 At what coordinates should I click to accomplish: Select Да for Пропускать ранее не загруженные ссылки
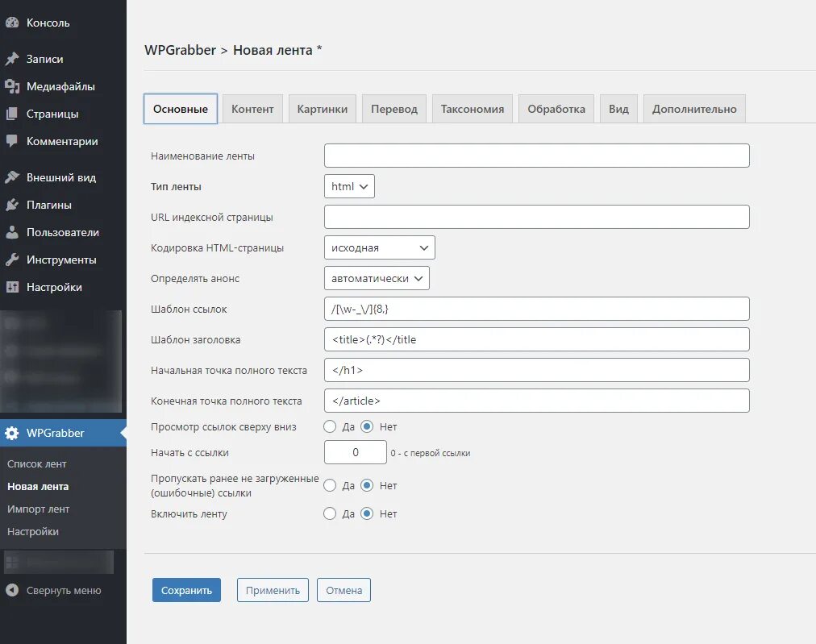[x=330, y=485]
